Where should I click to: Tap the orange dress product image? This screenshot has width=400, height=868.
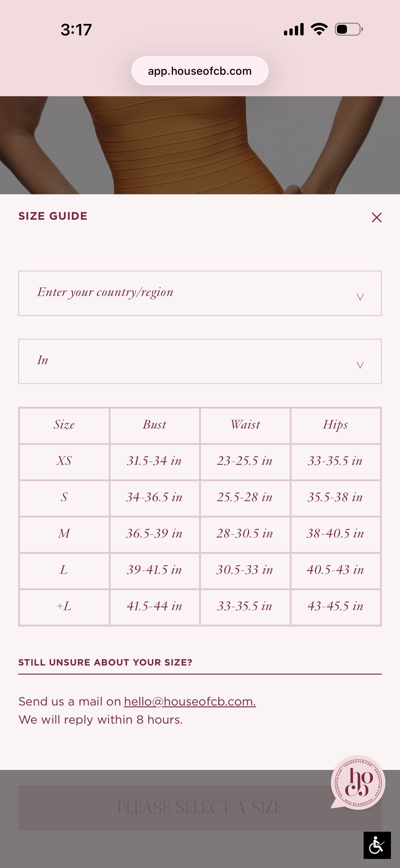[x=200, y=145]
